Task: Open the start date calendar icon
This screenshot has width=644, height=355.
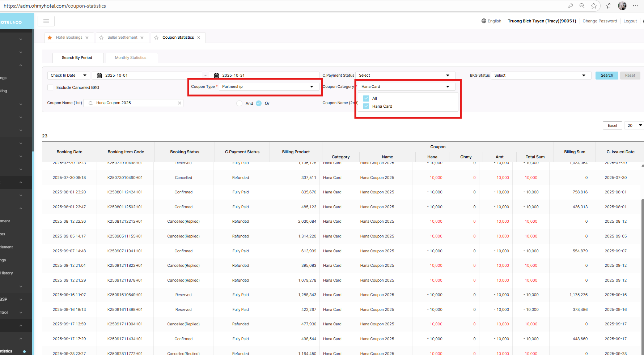Action: [99, 76]
